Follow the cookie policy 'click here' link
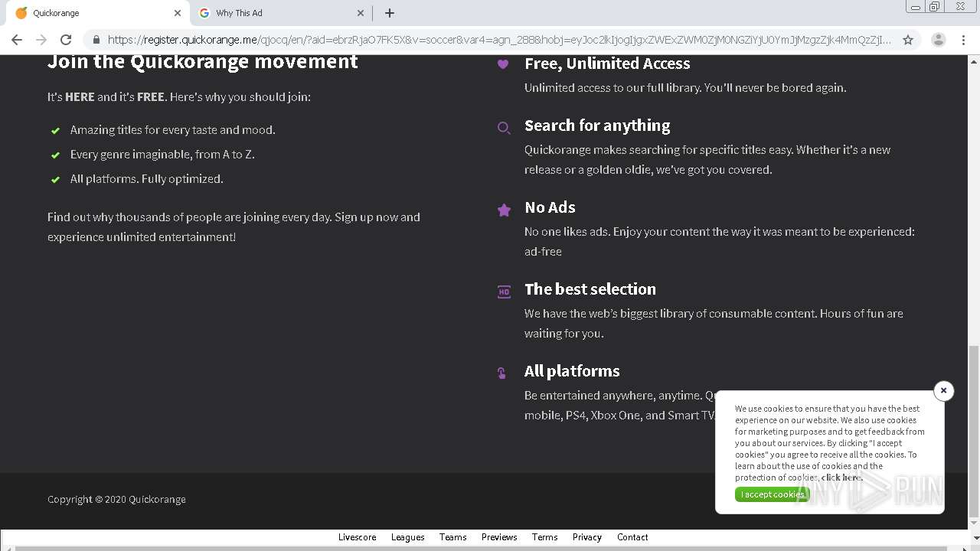This screenshot has height=551, width=980. 841,478
